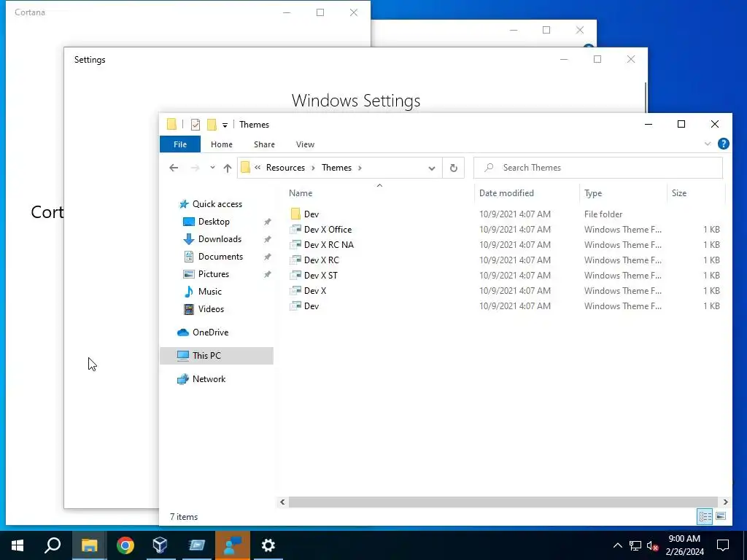This screenshot has height=560, width=747.
Task: Switch to Large icons view layout button
Action: pos(721,516)
